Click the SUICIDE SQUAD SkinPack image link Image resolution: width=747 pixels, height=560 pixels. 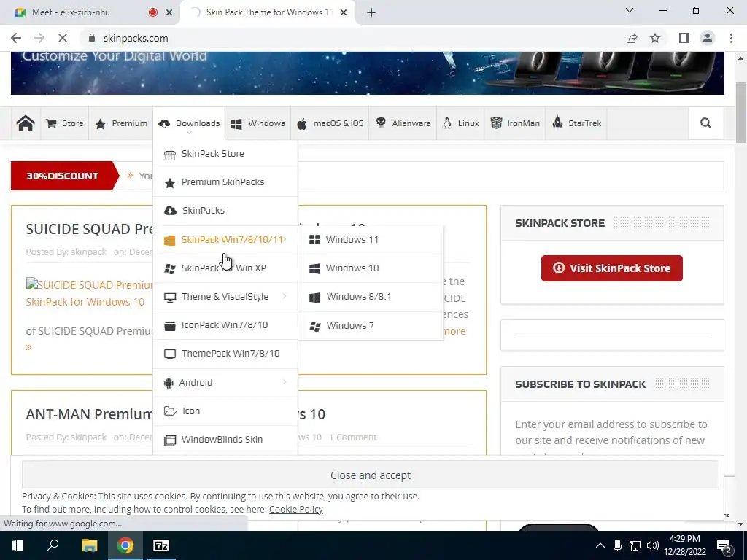(x=90, y=293)
